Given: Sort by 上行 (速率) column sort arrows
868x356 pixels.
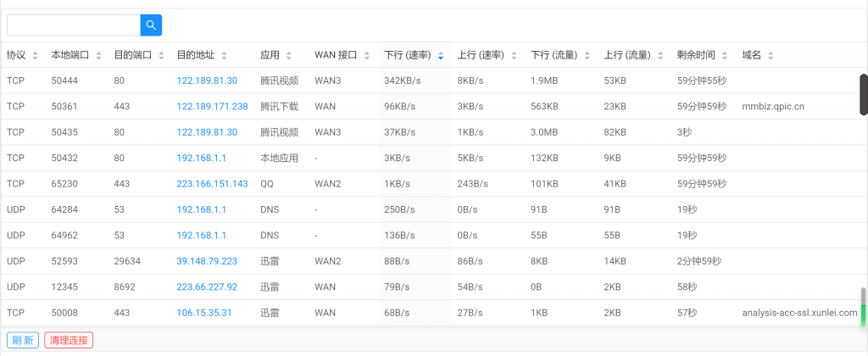Looking at the screenshot, I should point(514,55).
